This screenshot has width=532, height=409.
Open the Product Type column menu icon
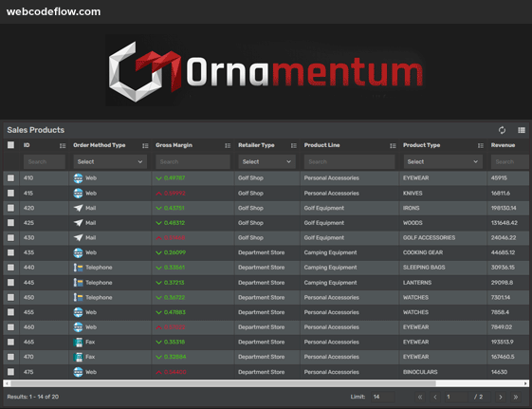pyautogui.click(x=481, y=145)
